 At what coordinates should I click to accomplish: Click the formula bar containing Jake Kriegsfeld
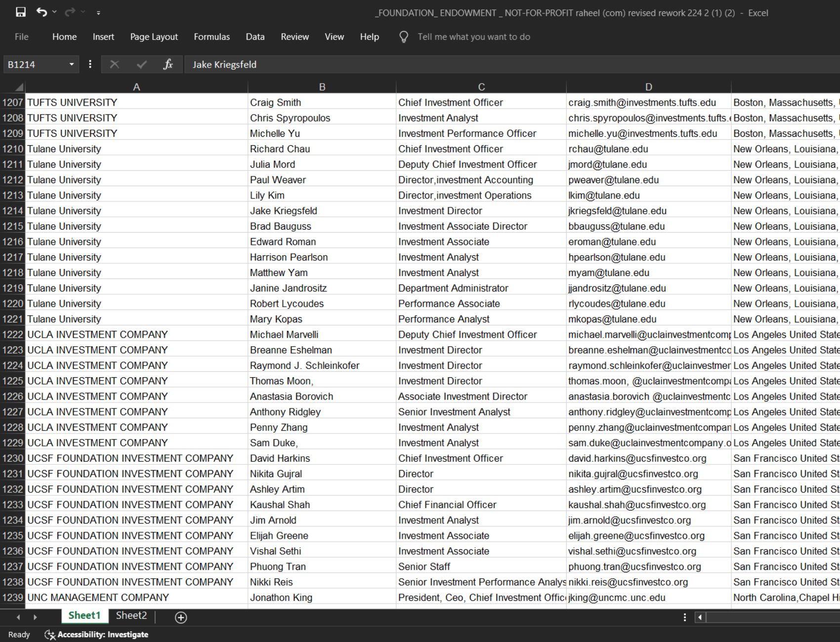click(512, 65)
